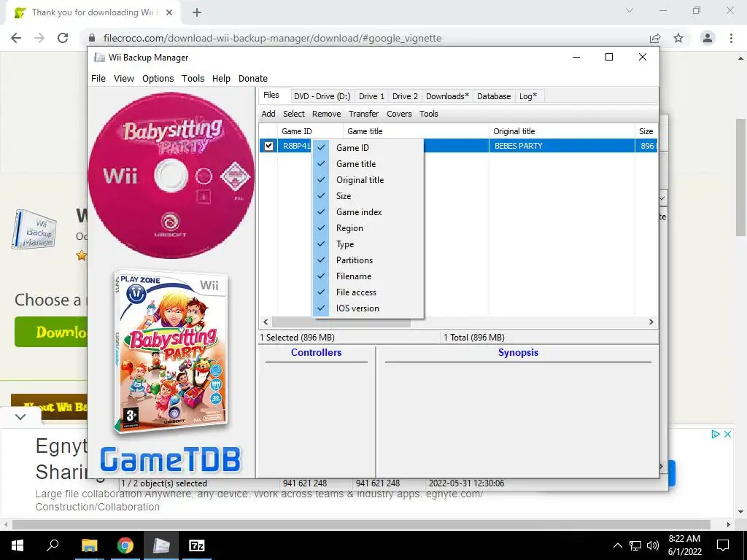Click the Babysitting Party box cover image
747x560 pixels.
pyautogui.click(x=171, y=351)
